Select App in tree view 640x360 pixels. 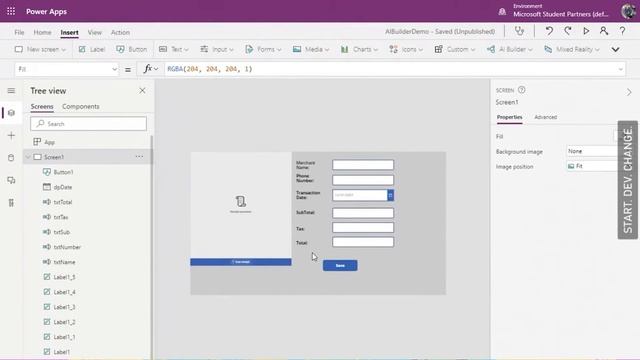click(x=49, y=142)
